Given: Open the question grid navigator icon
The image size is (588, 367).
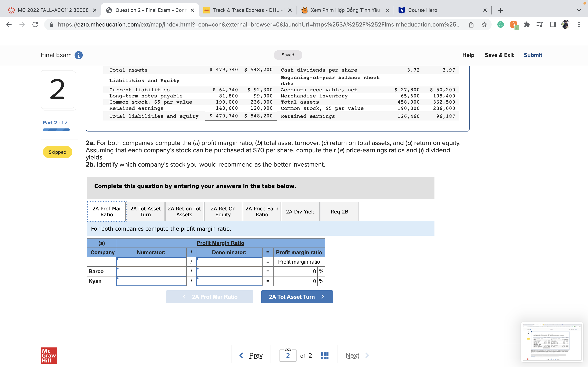Looking at the screenshot, I should 325,355.
